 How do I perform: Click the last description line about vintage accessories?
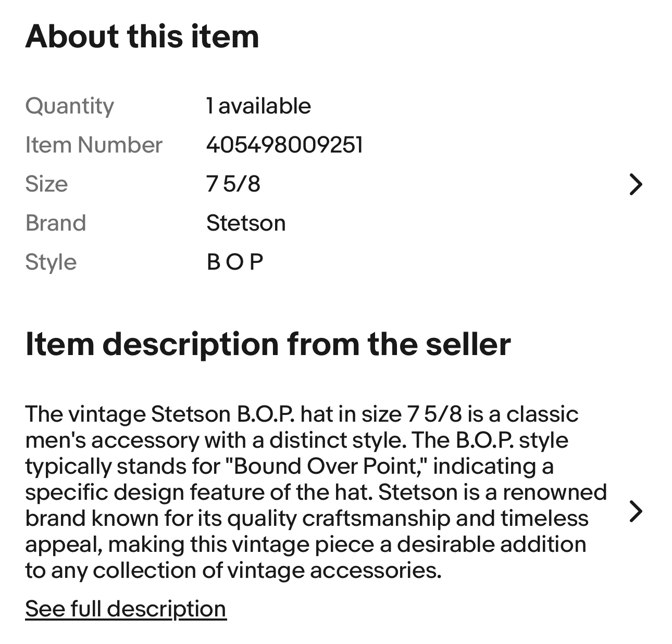233,570
